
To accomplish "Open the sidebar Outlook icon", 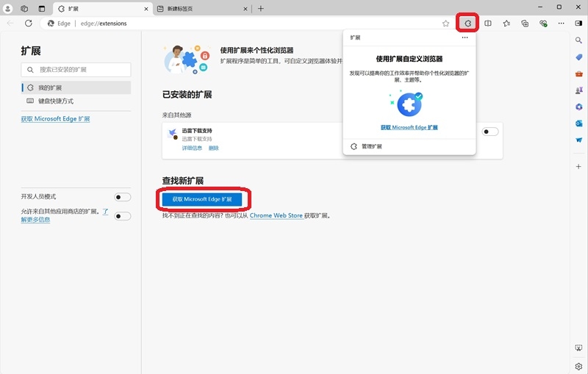I will [x=578, y=123].
